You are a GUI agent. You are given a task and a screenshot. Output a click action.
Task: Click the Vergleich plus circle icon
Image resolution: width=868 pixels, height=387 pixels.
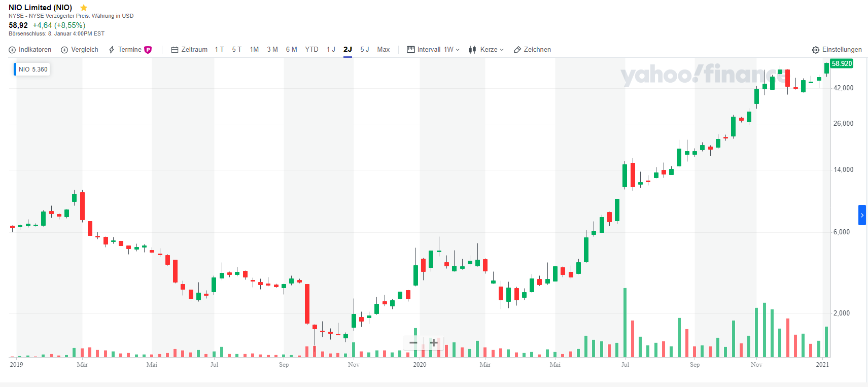[x=64, y=50]
